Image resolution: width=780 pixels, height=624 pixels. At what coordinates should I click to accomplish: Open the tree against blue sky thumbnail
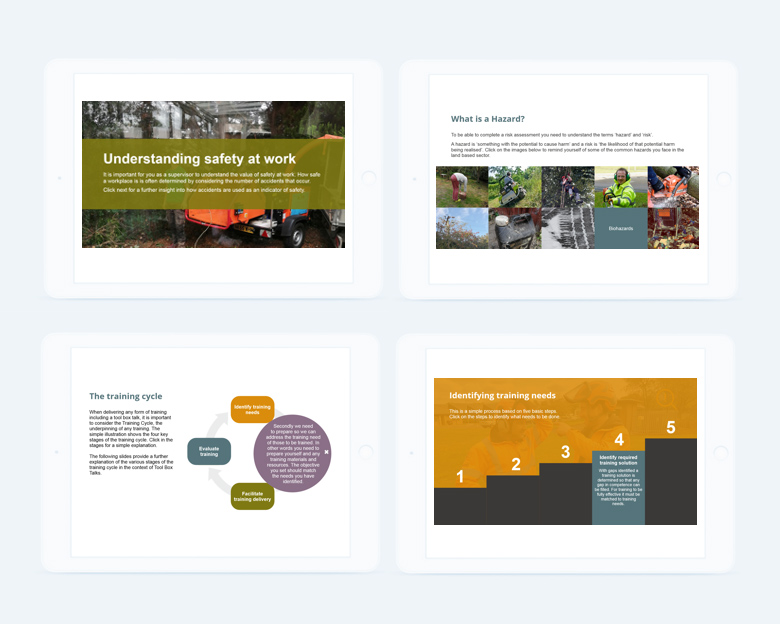[462, 228]
